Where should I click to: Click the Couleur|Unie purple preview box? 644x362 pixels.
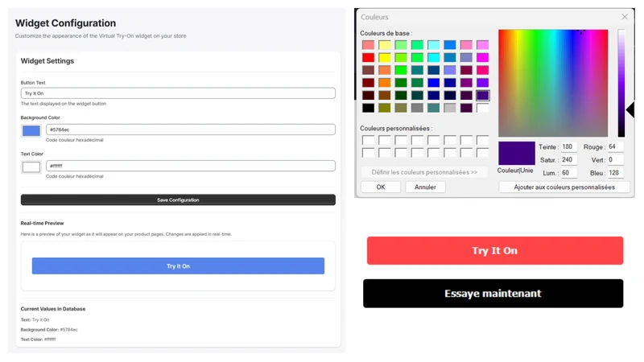pyautogui.click(x=517, y=154)
